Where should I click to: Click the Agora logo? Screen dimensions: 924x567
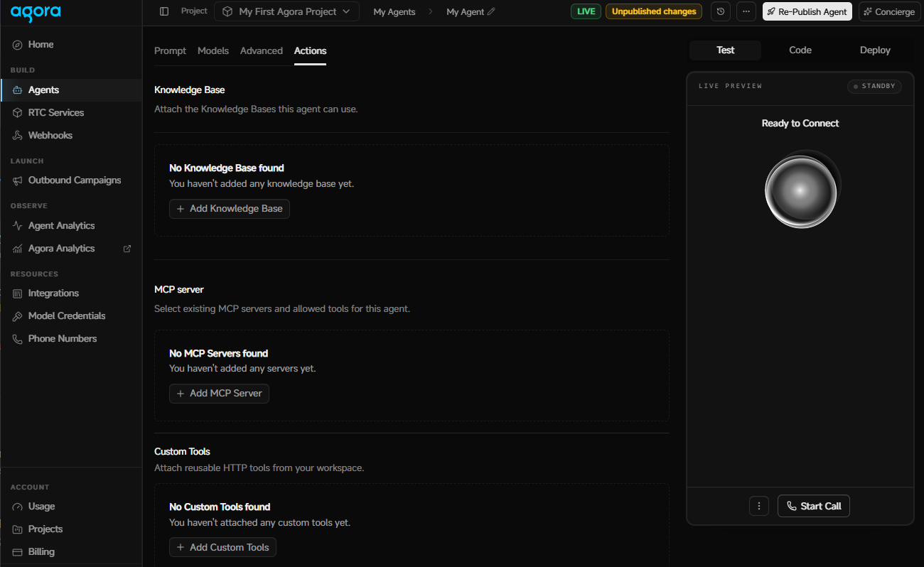point(36,12)
